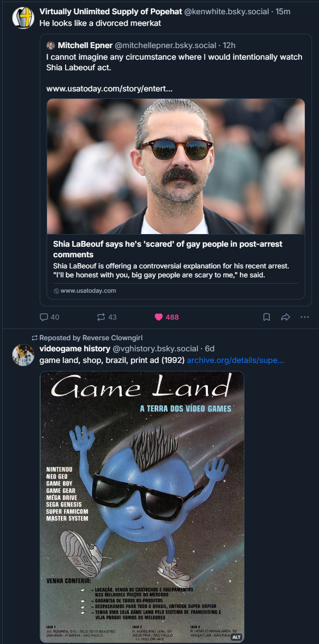Viewport: 319px width, 644px height.
Task: Click Mitchell Epner's small avatar
Action: pos(51,45)
